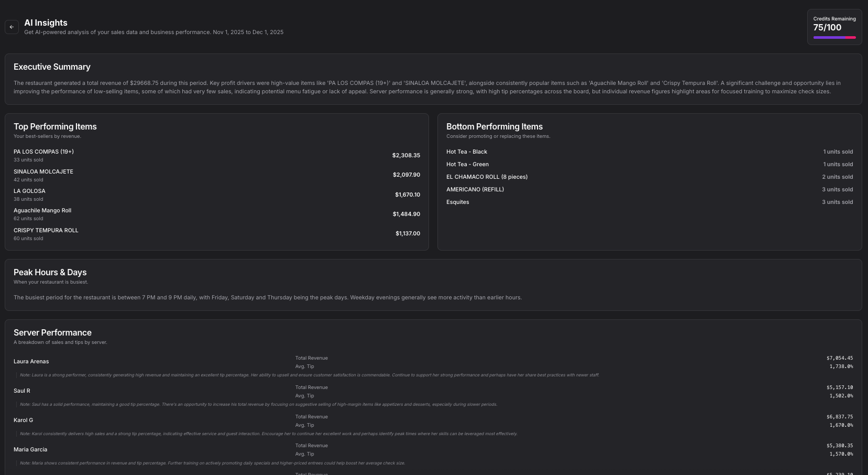The image size is (868, 475).
Task: Select Aguachile Mango Roll entry
Action: pos(42,210)
